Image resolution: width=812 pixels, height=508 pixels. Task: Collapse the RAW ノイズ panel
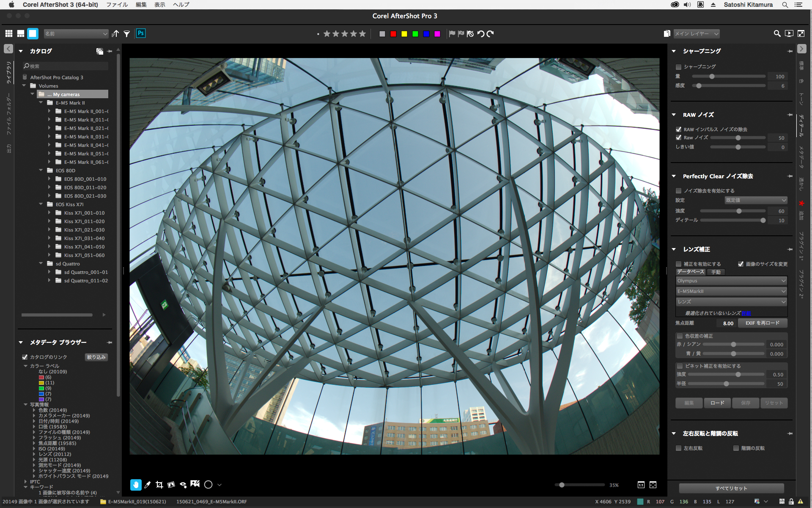674,115
